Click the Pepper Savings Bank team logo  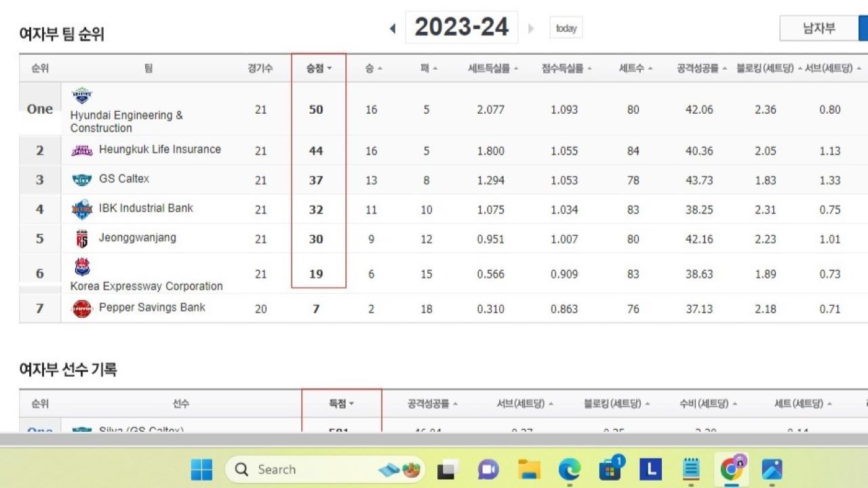click(x=81, y=308)
